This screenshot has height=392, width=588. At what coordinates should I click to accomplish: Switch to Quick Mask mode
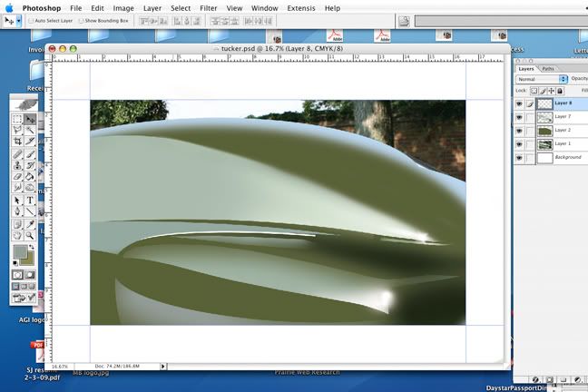click(30, 275)
